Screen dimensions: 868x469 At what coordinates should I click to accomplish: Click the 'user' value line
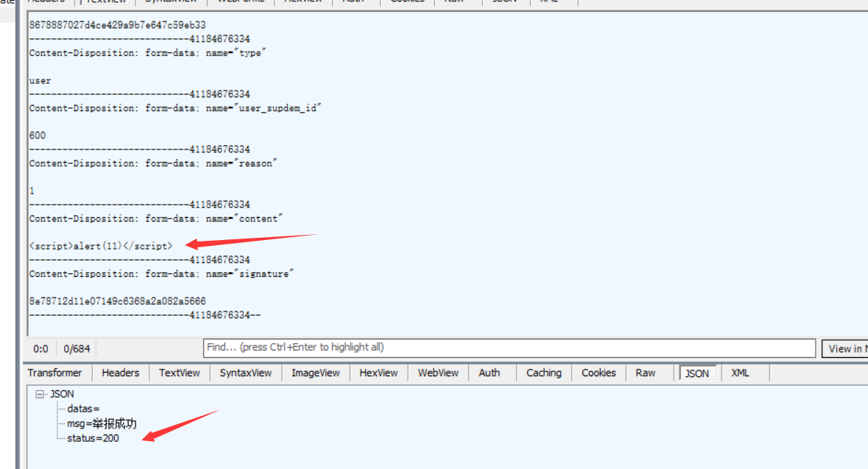pos(40,80)
